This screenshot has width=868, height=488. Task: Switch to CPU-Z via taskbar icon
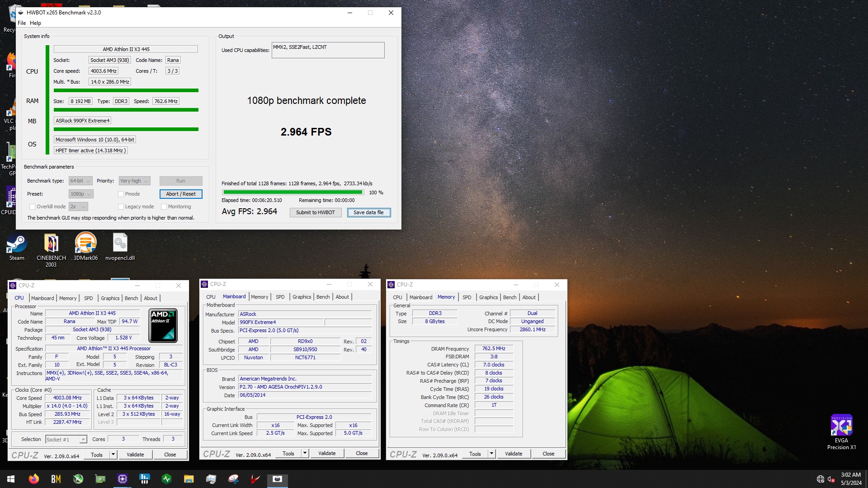click(123, 479)
